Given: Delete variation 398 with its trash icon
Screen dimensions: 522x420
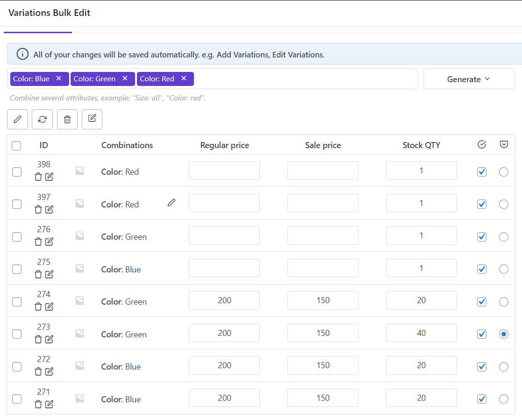Looking at the screenshot, I should 38,177.
